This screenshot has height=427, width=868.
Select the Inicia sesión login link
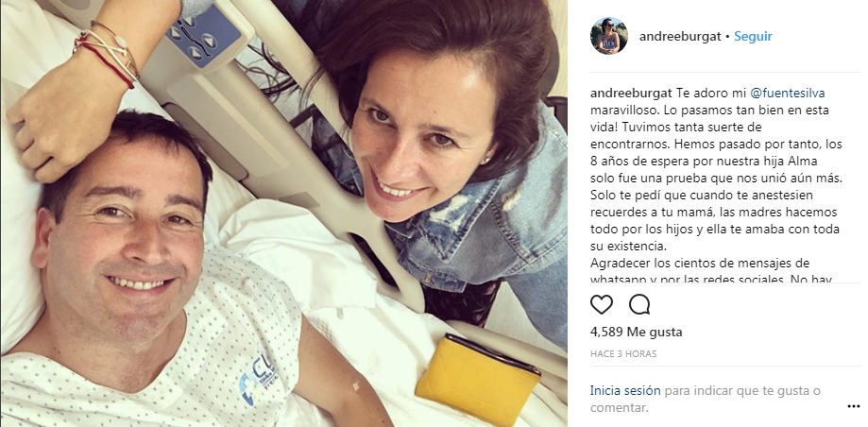pos(625,390)
